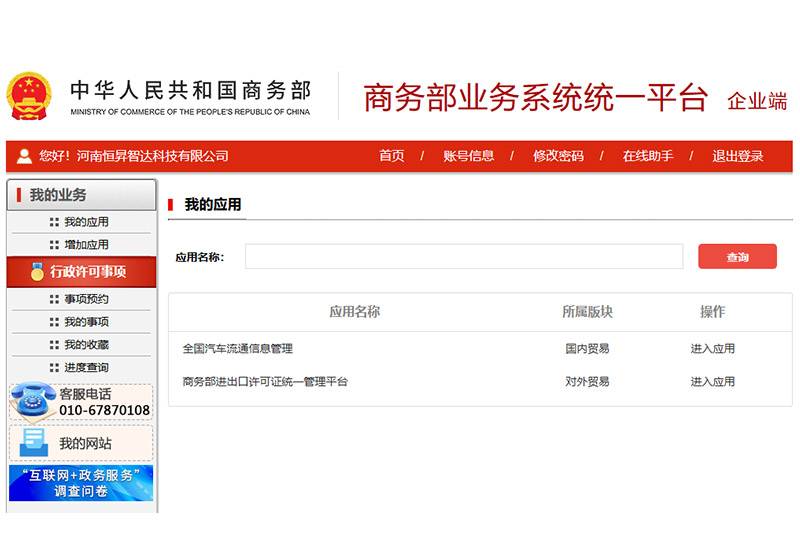Screen dimensions: 800x533
Task: Click 退出登录 to log out
Action: click(737, 156)
